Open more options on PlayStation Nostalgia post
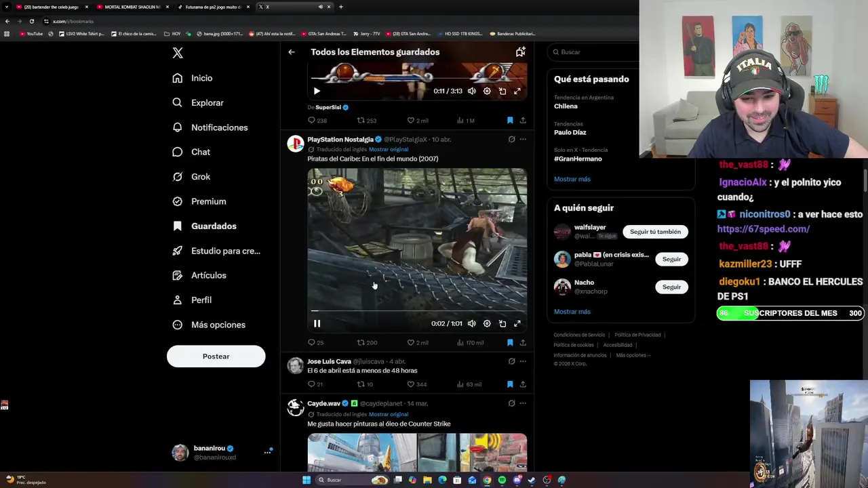This screenshot has width=868, height=488. point(523,140)
